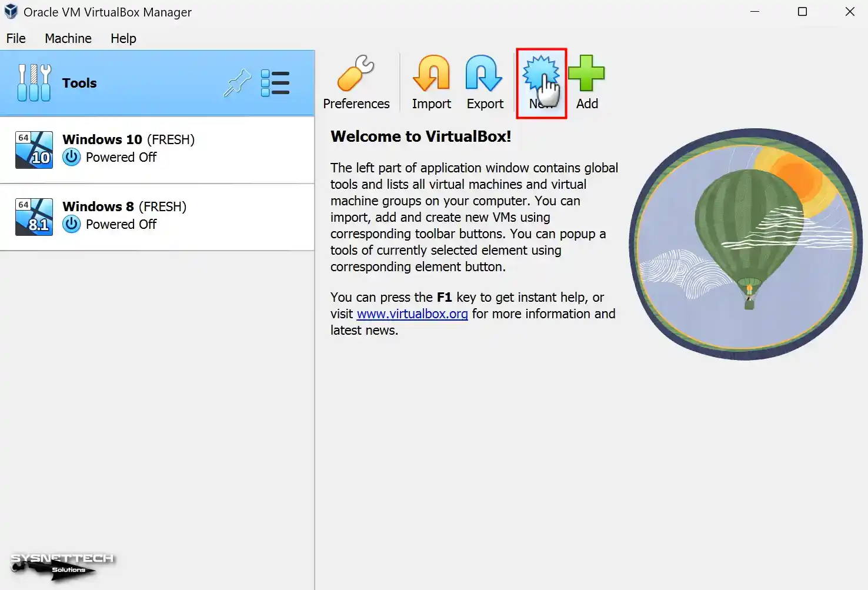Open the File menu

click(x=16, y=38)
